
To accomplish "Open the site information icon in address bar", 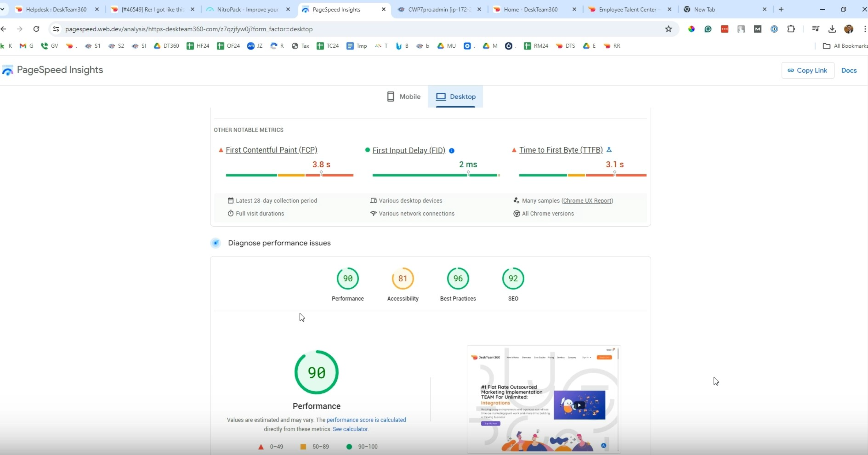I will 56,29.
